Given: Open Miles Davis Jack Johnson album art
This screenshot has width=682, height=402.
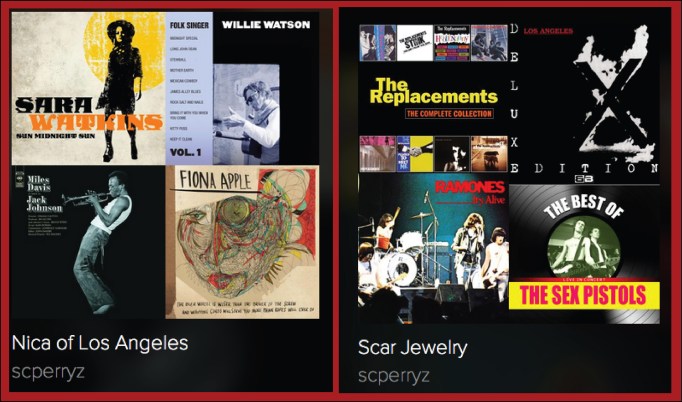Looking at the screenshot, I should (88, 242).
